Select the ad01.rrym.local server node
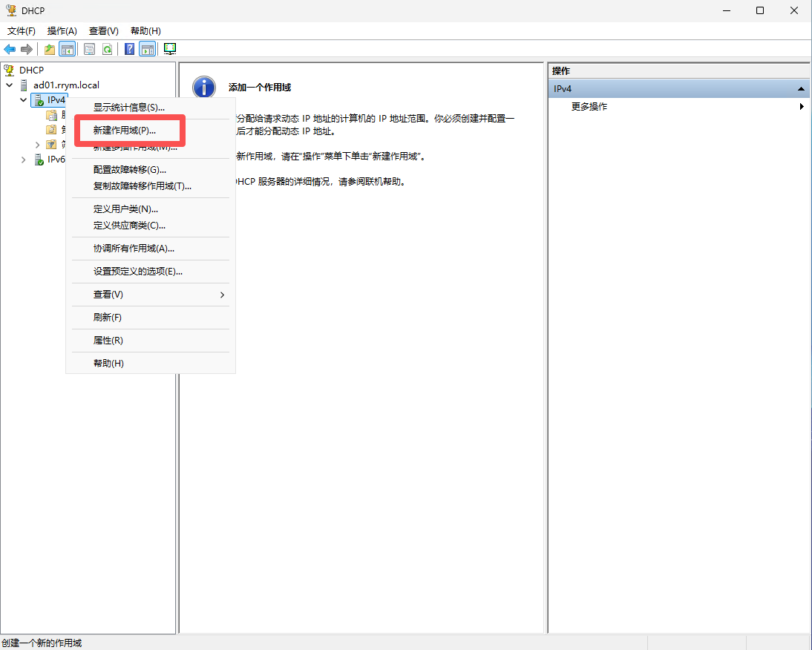The image size is (812, 650). (x=65, y=85)
